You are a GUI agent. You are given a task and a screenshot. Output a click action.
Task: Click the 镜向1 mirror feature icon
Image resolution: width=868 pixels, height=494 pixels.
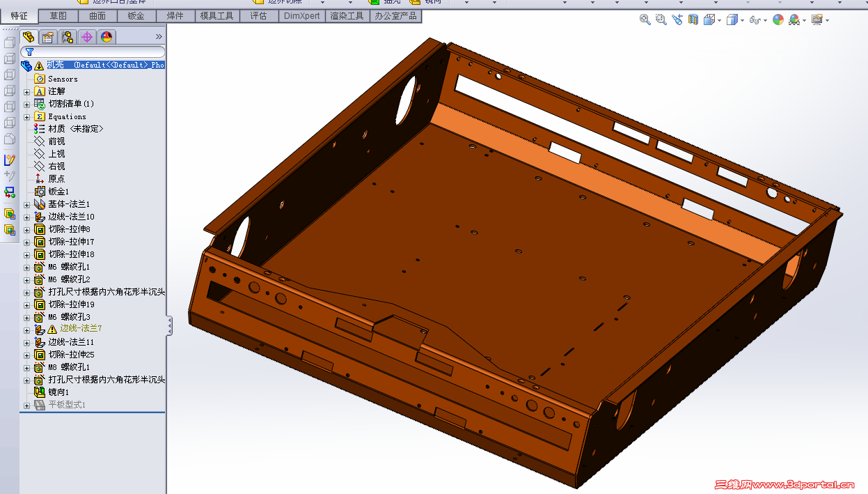(40, 392)
